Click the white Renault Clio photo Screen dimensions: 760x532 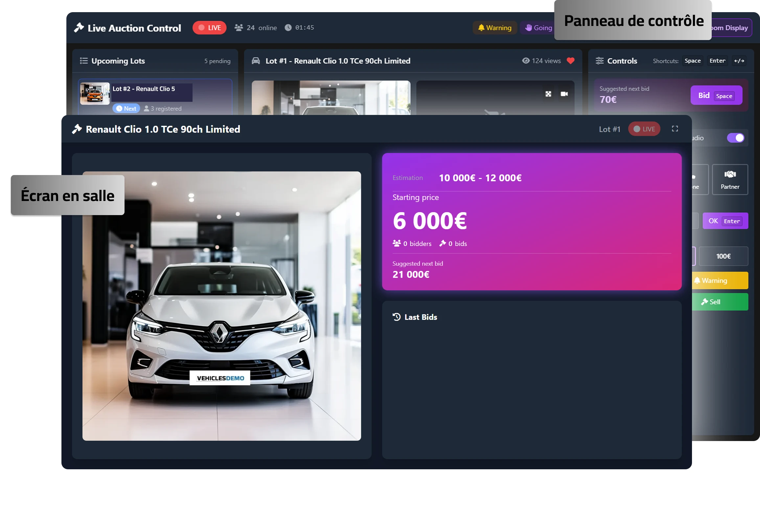pos(221,306)
